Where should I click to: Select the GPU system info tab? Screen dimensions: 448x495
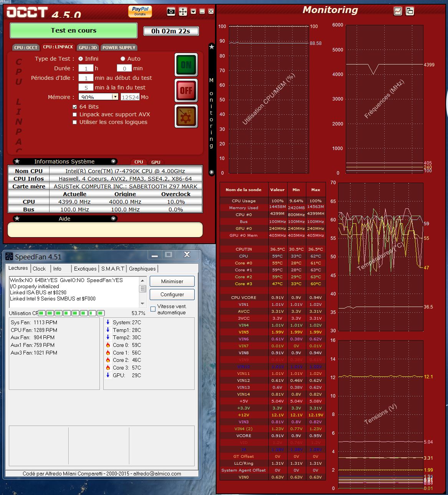[x=156, y=162]
